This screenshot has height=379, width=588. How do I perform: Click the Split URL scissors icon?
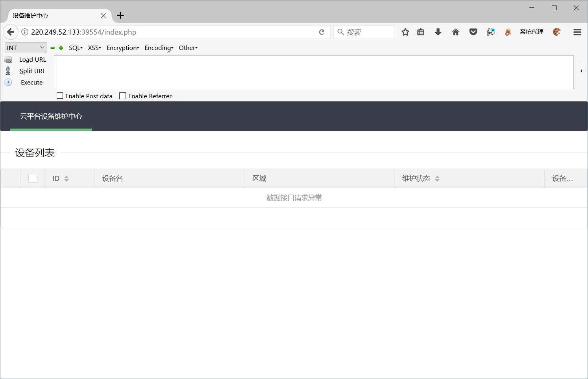(x=8, y=71)
